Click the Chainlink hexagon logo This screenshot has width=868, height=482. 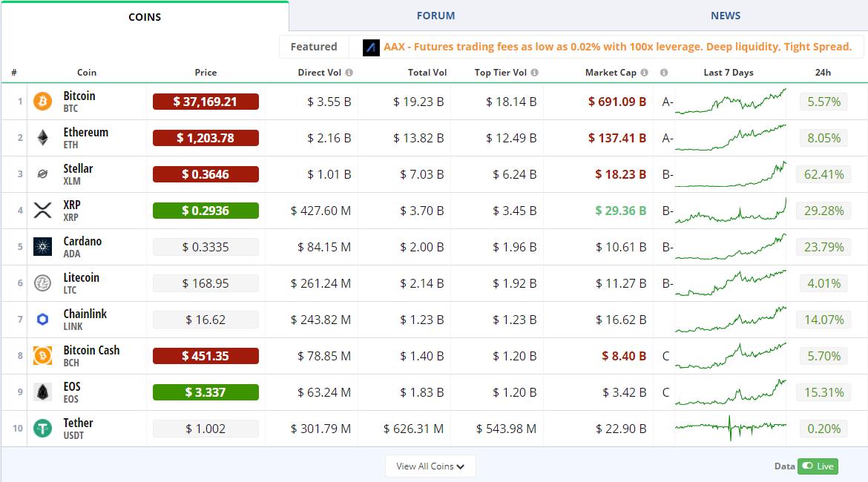pyautogui.click(x=42, y=320)
